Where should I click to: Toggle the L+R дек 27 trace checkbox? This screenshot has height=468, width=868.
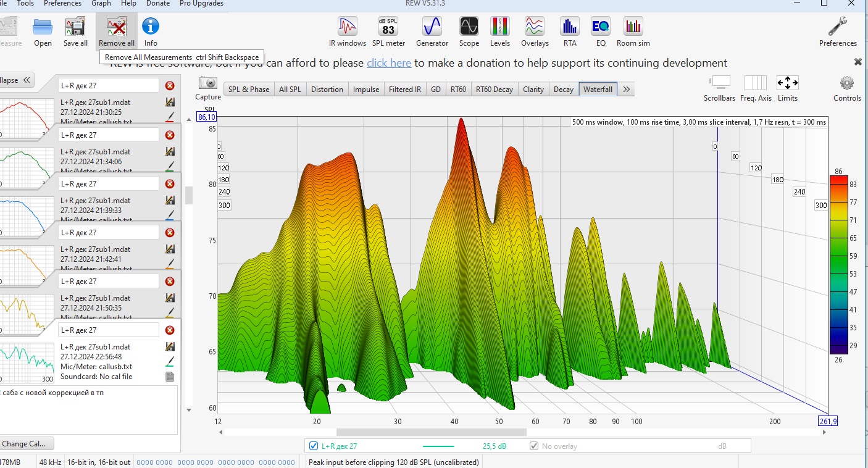tap(314, 446)
